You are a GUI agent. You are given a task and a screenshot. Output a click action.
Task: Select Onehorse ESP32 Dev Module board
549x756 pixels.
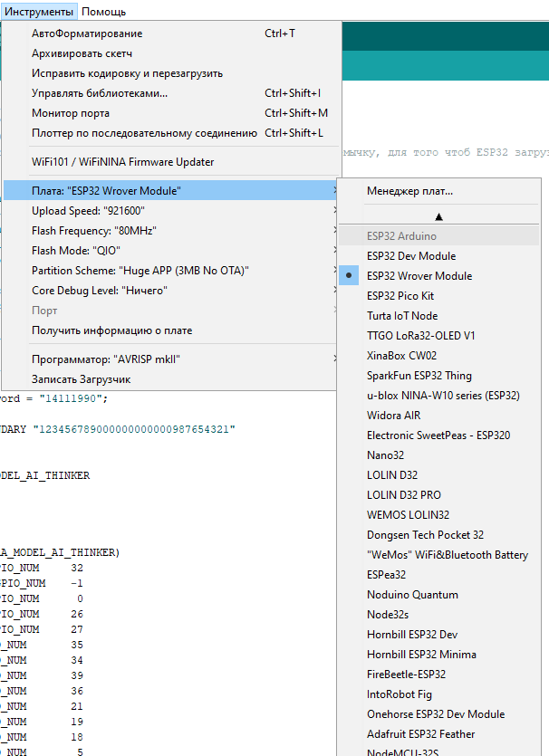tap(439, 714)
